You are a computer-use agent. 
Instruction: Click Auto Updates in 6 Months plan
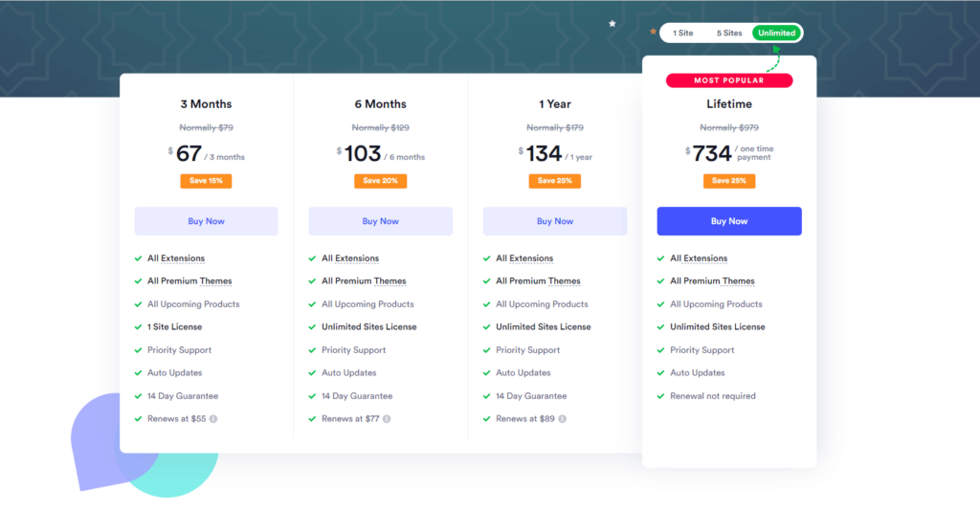coord(348,372)
